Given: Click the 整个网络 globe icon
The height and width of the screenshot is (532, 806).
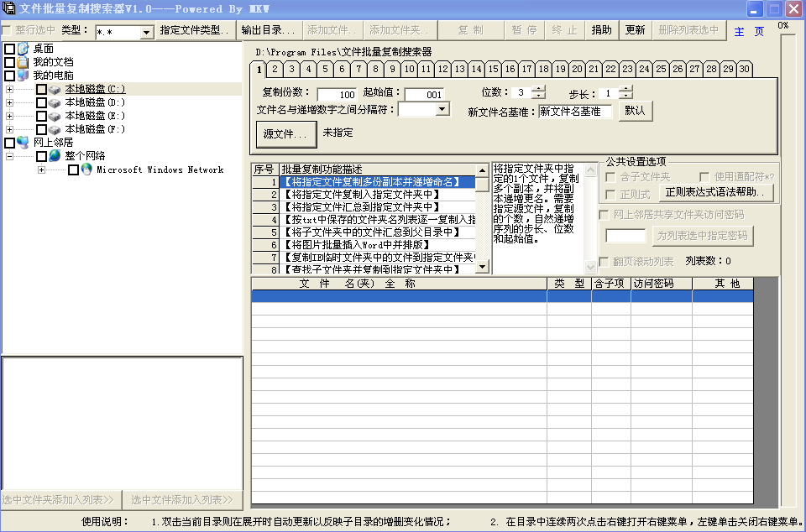Looking at the screenshot, I should tap(55, 156).
